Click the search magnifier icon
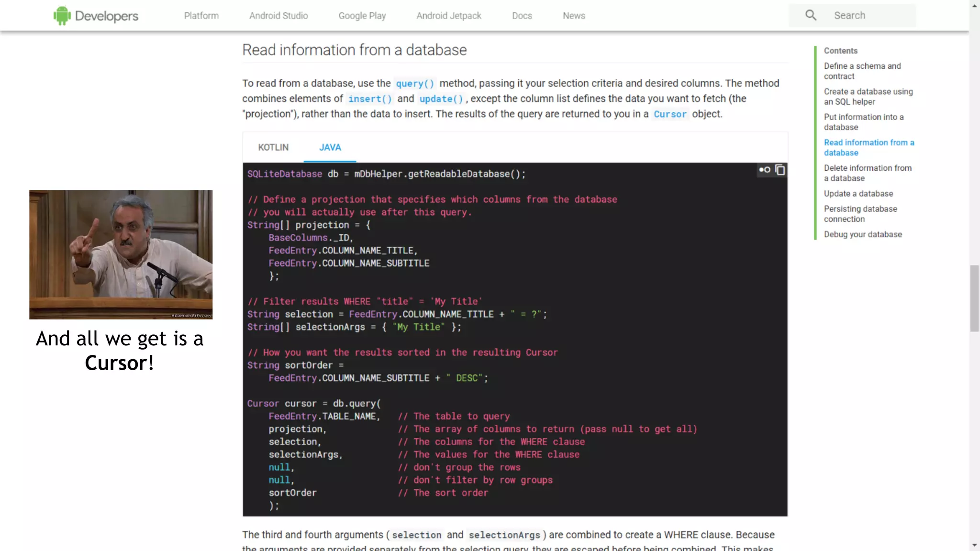The height and width of the screenshot is (551, 980). point(811,15)
